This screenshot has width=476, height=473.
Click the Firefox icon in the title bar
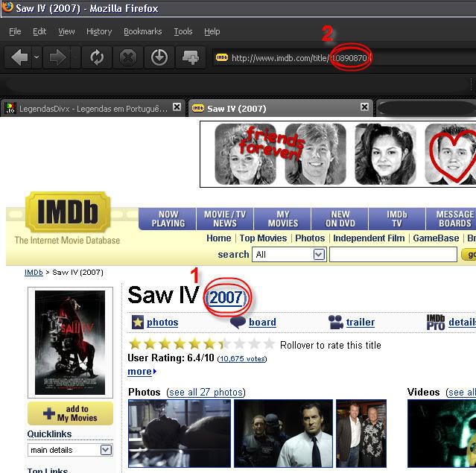[7, 7]
